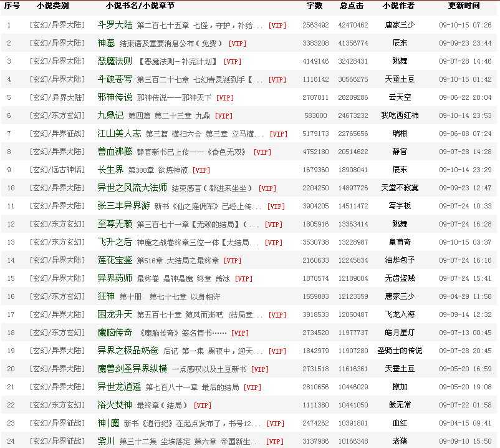Open chapter 第516章 大结局之最终章
500x448 pixels.
[178, 261]
